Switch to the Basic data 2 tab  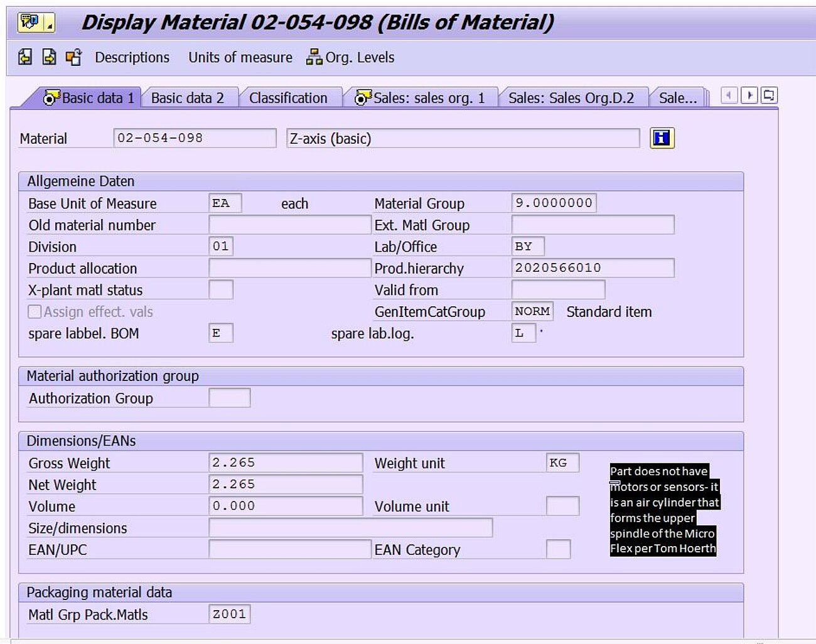[187, 98]
